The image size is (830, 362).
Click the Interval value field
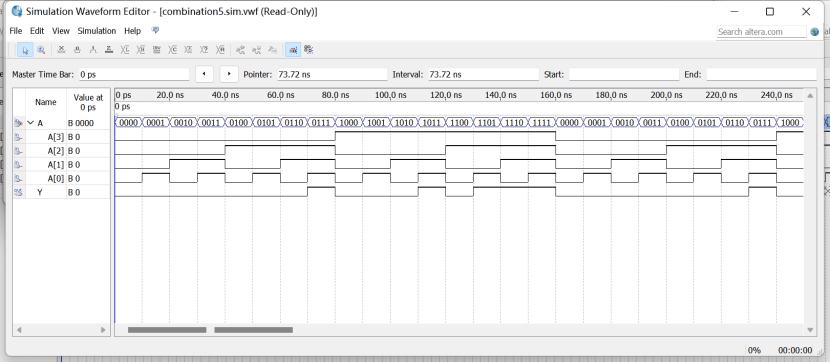[x=482, y=75]
